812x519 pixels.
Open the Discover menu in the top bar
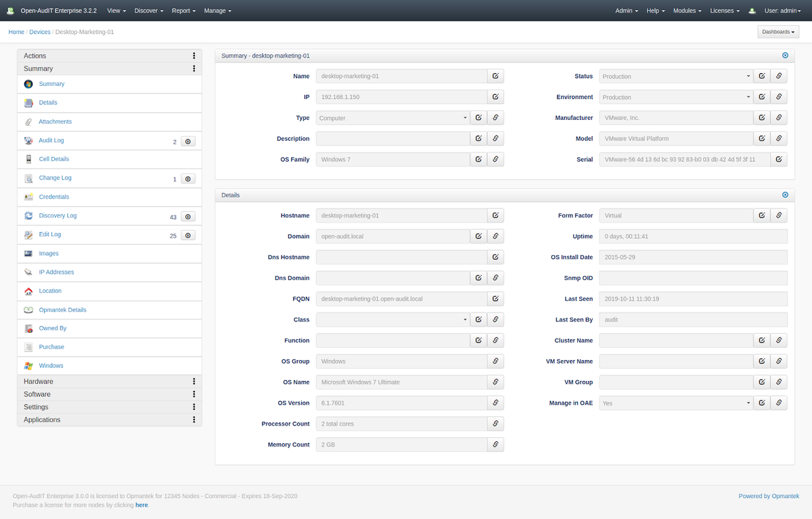coord(148,11)
